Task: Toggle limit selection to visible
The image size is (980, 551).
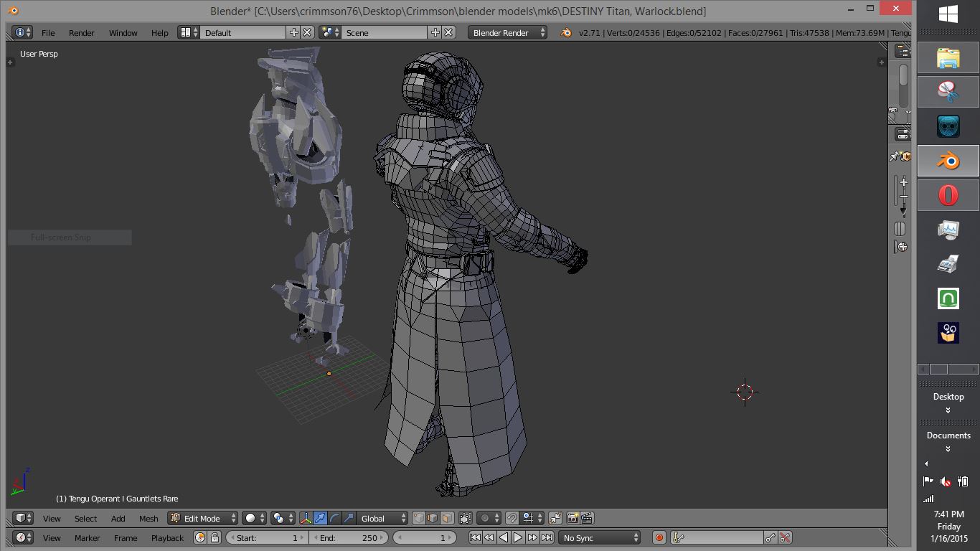Action: (x=465, y=518)
